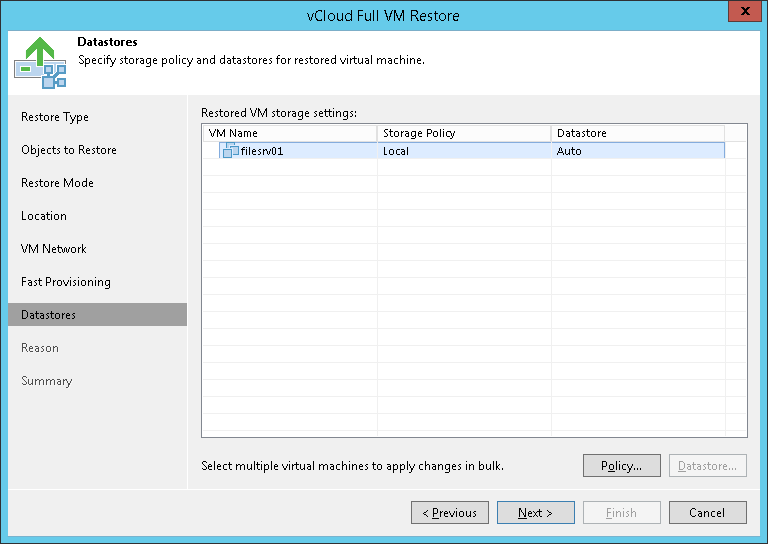
Task: Go back with the Previous button
Action: pos(450,513)
